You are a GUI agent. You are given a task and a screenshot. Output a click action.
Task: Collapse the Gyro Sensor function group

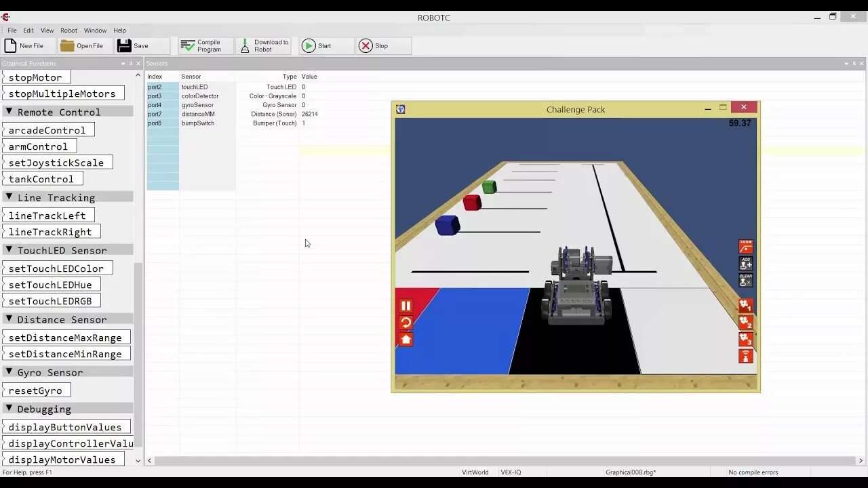(9, 372)
